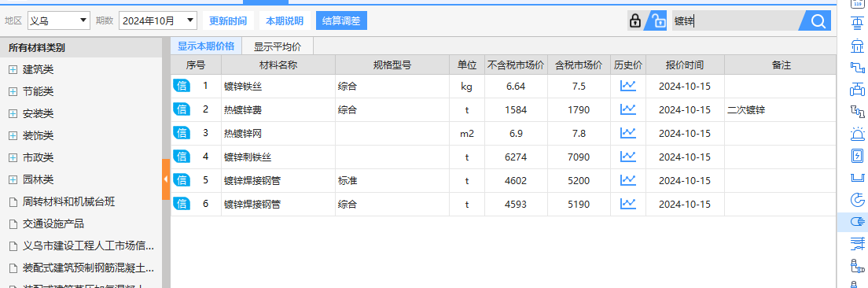Click the 更新时间 button

(x=228, y=21)
